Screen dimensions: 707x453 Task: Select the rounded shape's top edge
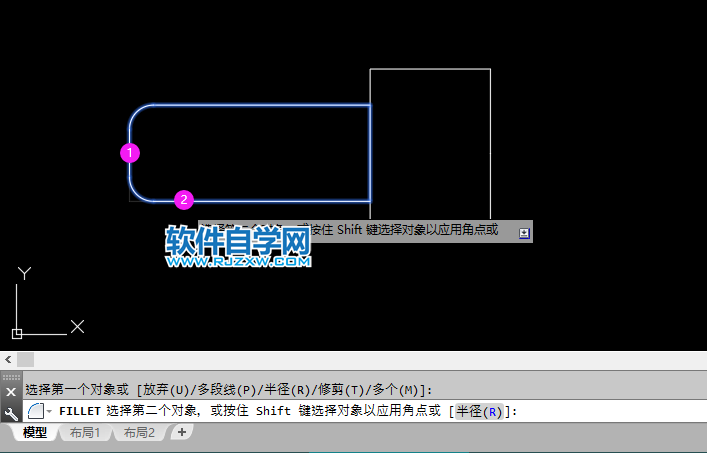coord(262,105)
